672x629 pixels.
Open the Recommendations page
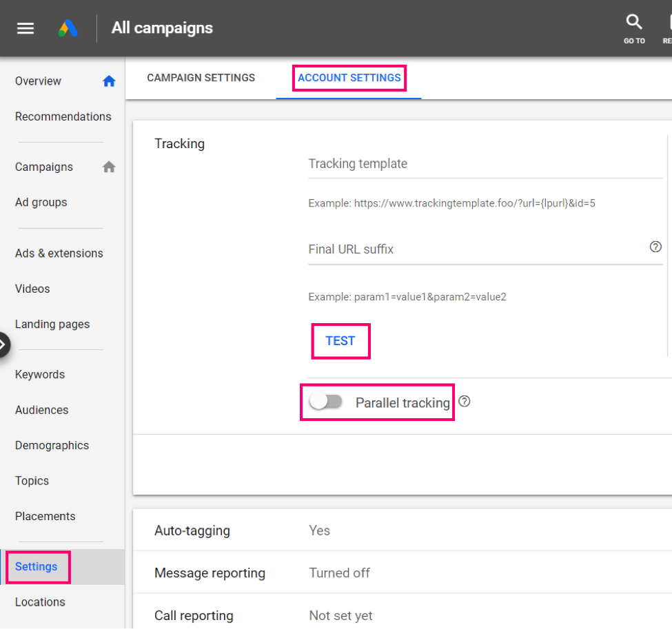pyautogui.click(x=63, y=116)
